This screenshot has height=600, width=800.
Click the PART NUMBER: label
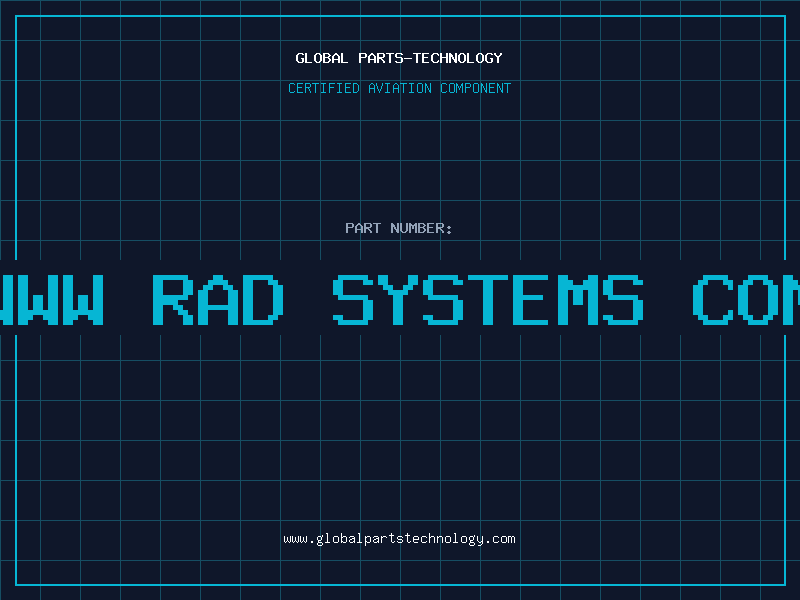pyautogui.click(x=399, y=228)
